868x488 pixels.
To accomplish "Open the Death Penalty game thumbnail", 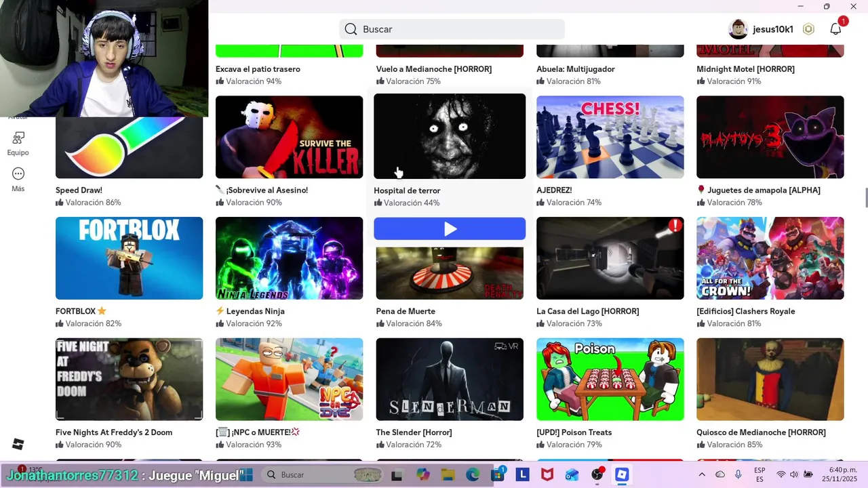I will [450, 273].
